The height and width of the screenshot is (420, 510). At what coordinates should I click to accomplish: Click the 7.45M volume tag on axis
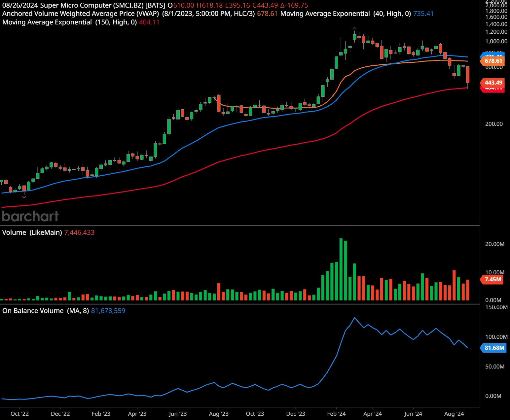492,279
